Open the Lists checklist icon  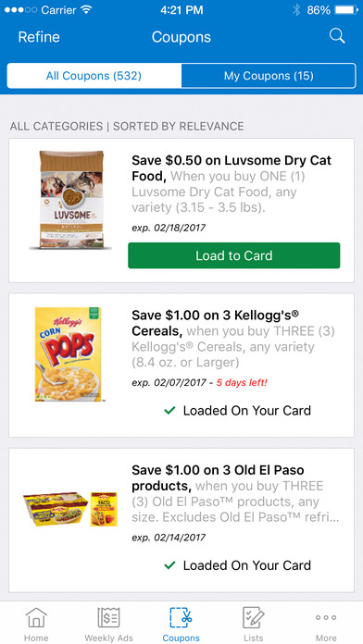[x=253, y=617]
